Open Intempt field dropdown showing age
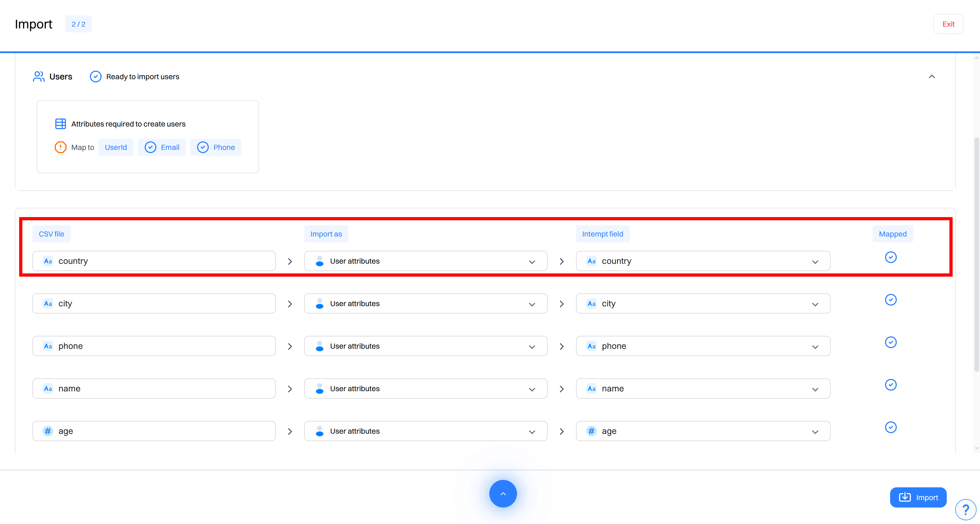The height and width of the screenshot is (524, 980). 703,431
